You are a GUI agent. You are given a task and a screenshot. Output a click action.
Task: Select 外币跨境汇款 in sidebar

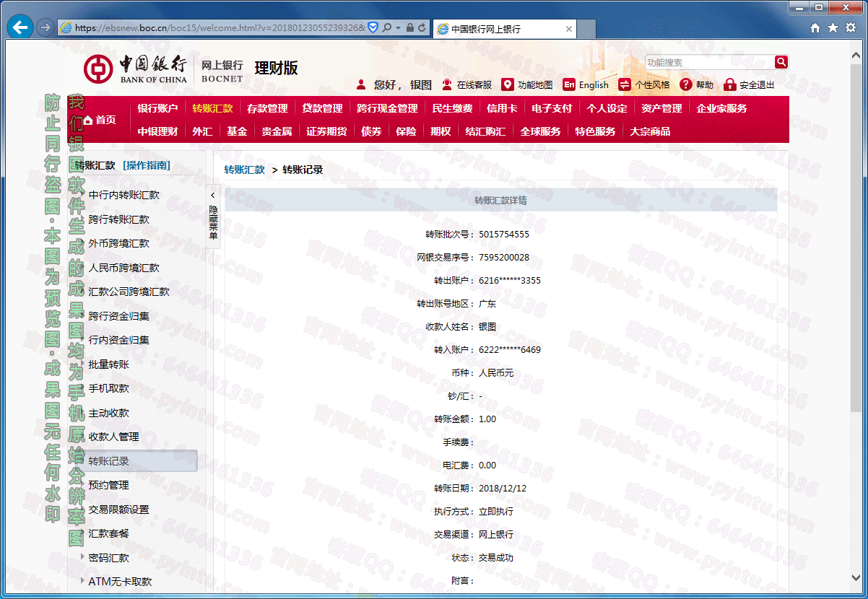click(118, 243)
